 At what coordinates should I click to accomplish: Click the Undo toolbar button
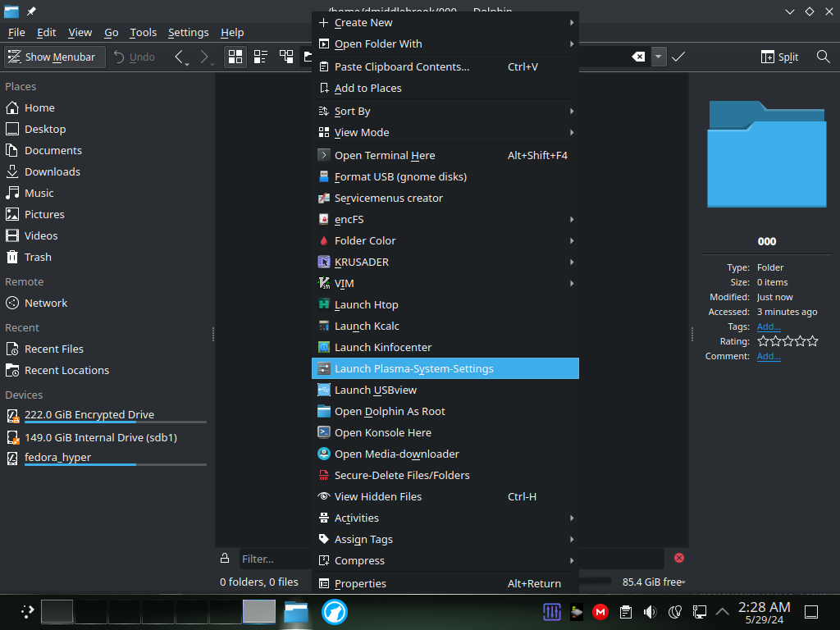(x=135, y=57)
